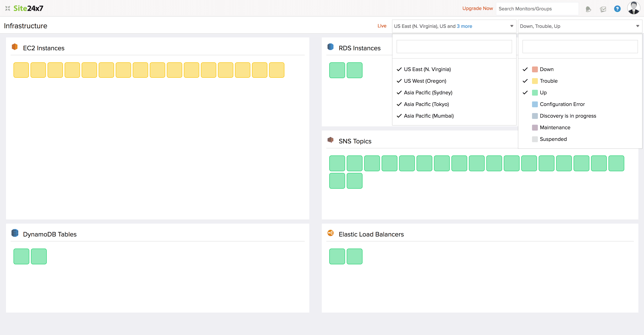Screen dimensions: 644x335
Task: Open the RDS Instances heading
Action: click(360, 48)
